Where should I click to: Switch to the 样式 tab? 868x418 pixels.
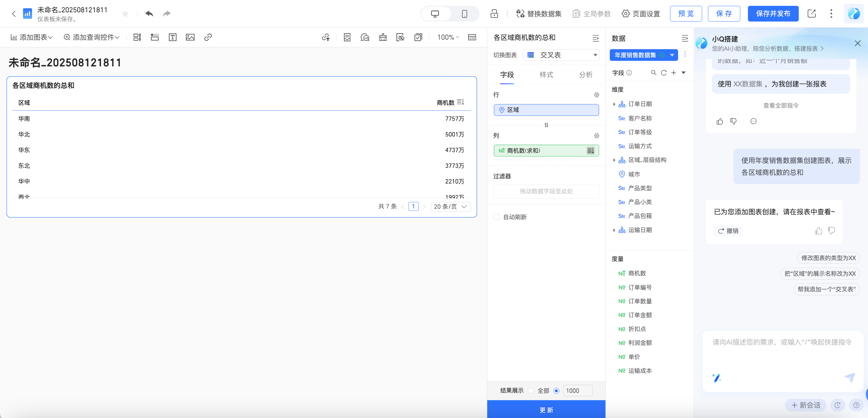point(546,75)
